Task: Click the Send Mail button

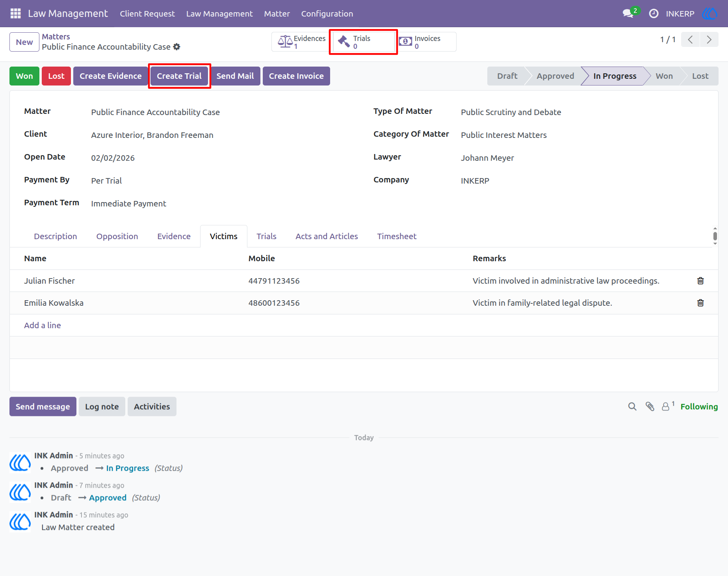Action: click(x=235, y=76)
